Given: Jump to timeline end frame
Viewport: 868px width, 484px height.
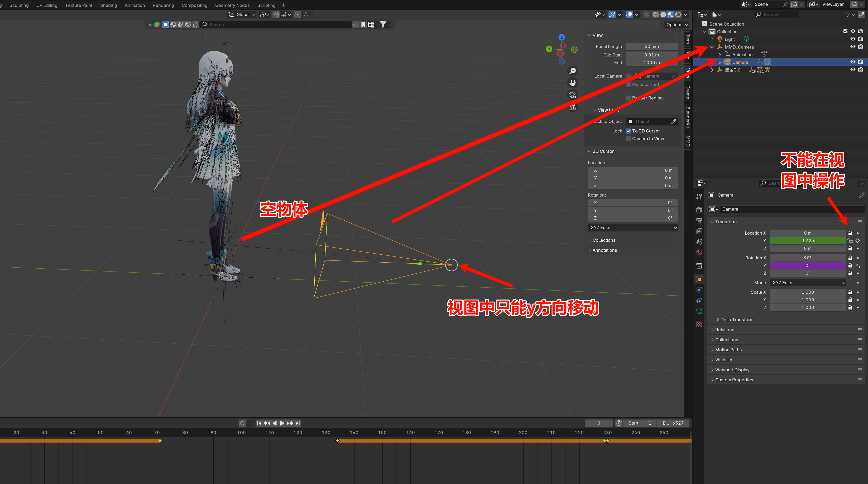Looking at the screenshot, I should 298,423.
